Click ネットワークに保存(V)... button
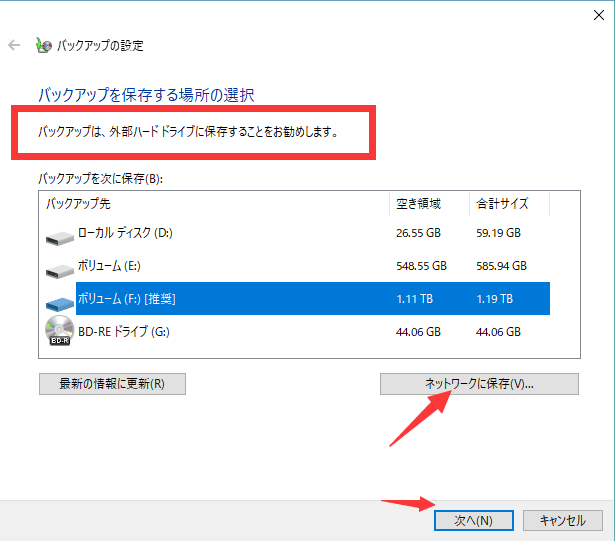 [x=479, y=384]
